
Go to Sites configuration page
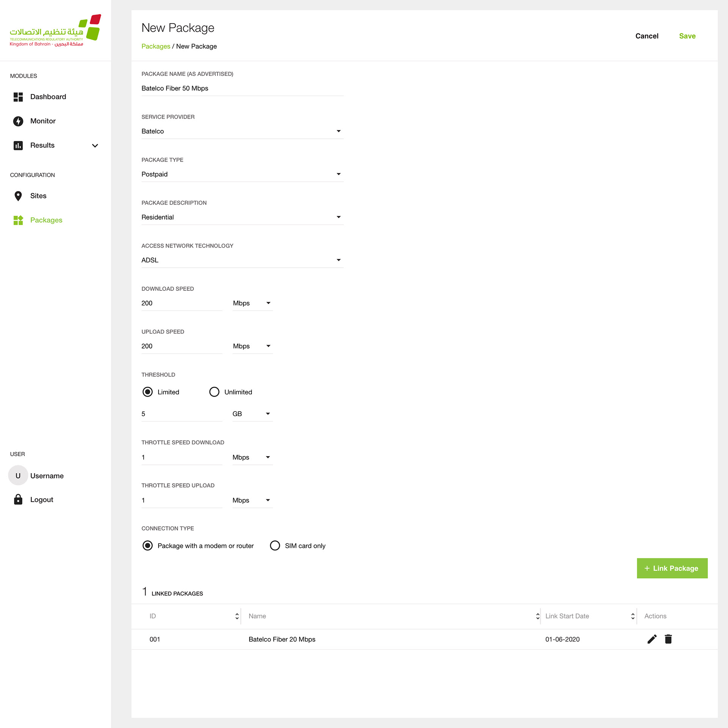[38, 196]
